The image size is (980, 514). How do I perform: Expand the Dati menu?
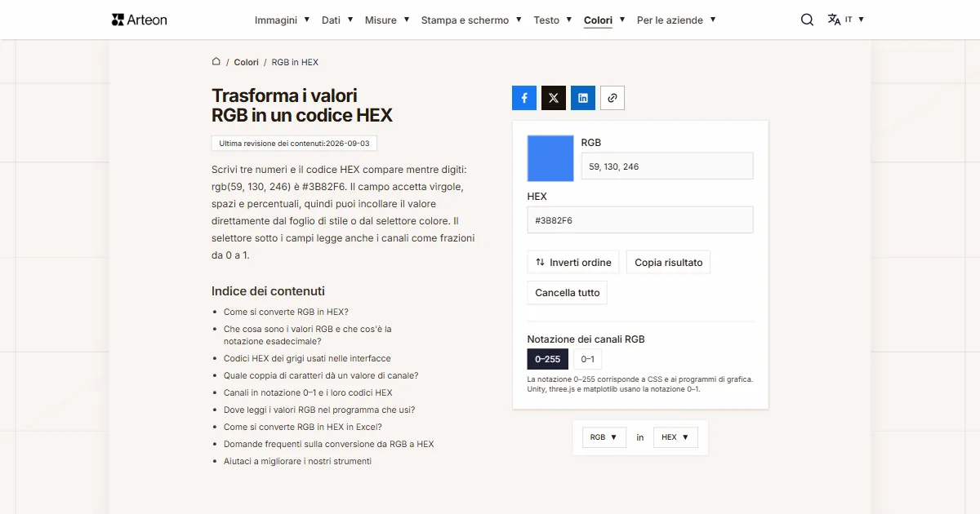click(337, 20)
